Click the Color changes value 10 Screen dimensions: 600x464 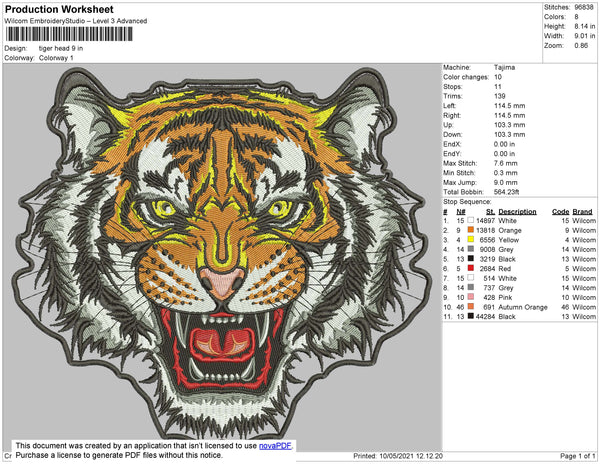coord(497,77)
